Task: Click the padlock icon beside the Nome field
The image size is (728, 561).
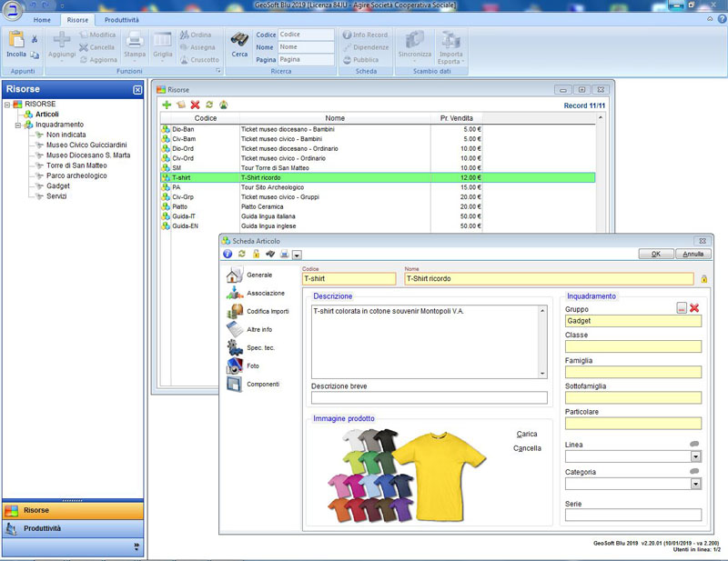Action: coord(703,279)
